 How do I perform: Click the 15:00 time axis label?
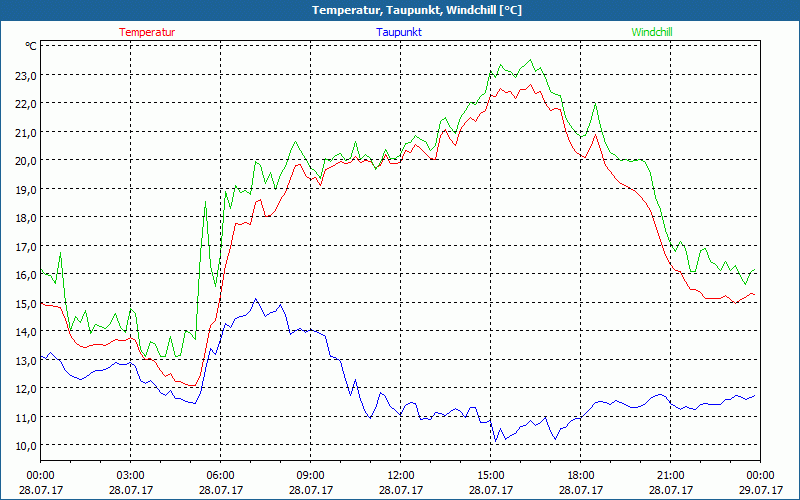(x=490, y=476)
